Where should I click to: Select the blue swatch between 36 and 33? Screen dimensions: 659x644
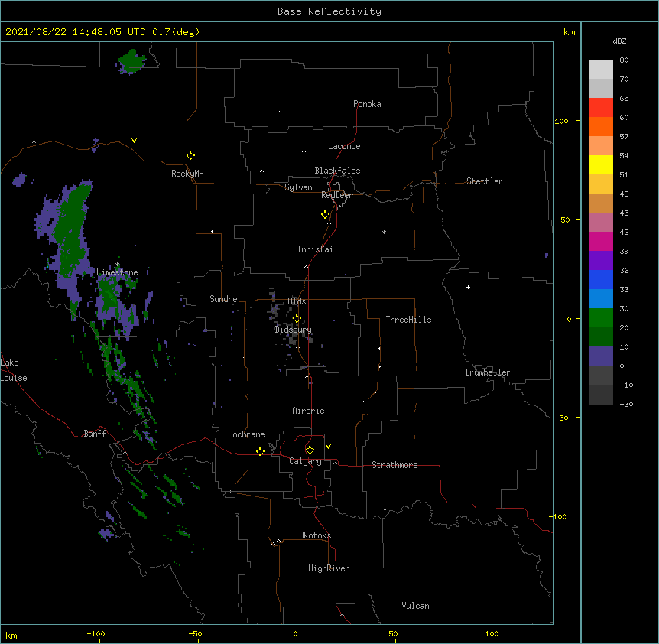coord(601,280)
